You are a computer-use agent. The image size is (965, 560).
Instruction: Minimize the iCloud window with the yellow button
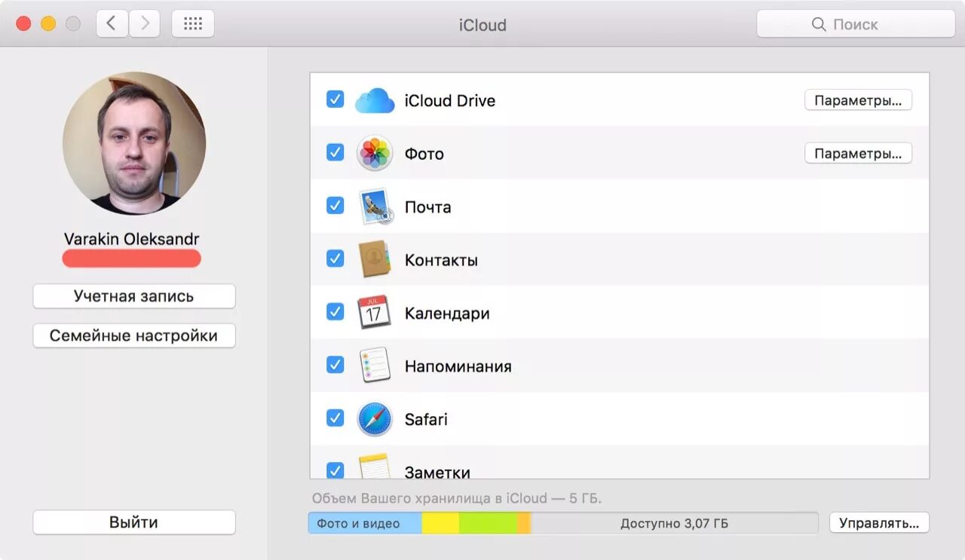click(48, 24)
